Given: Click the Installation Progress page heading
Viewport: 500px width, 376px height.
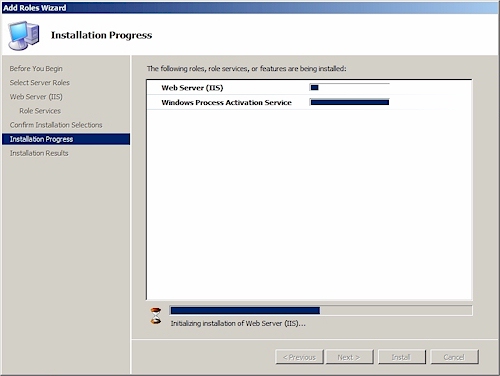Looking at the screenshot, I should (101, 35).
